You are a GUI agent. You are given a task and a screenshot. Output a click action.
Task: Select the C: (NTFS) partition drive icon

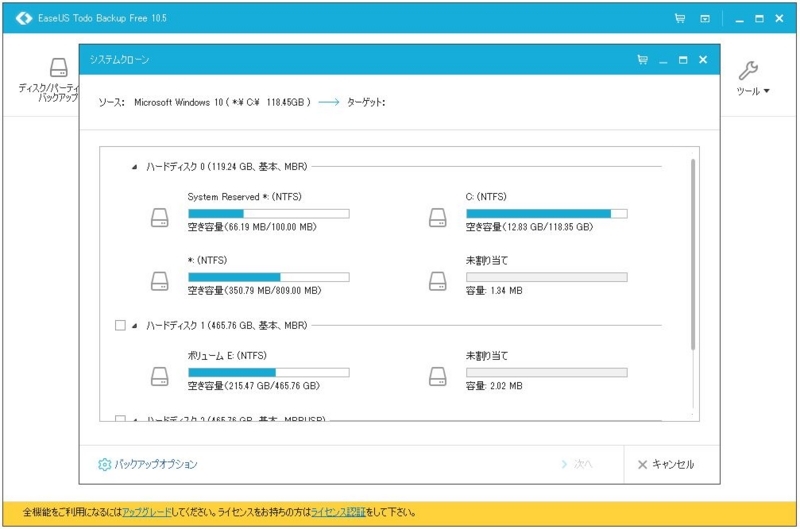[438, 217]
